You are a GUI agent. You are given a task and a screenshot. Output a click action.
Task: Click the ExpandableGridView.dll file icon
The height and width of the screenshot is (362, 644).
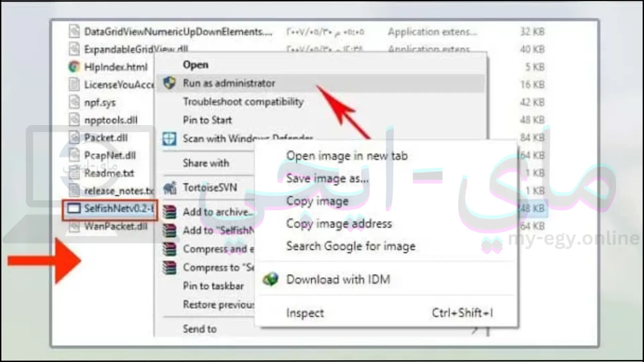[74, 49]
